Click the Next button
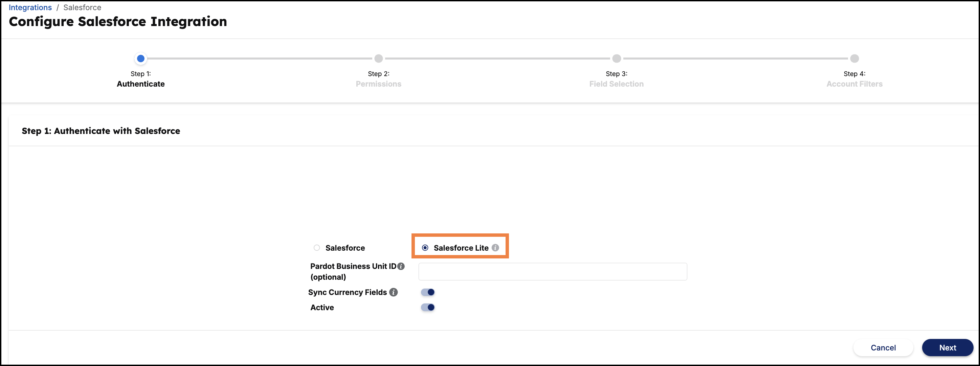Screen dimensions: 980x366 coord(947,348)
